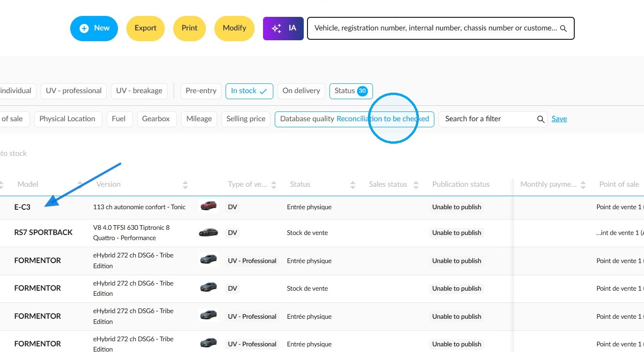Click the Search for a filter field

tap(493, 119)
